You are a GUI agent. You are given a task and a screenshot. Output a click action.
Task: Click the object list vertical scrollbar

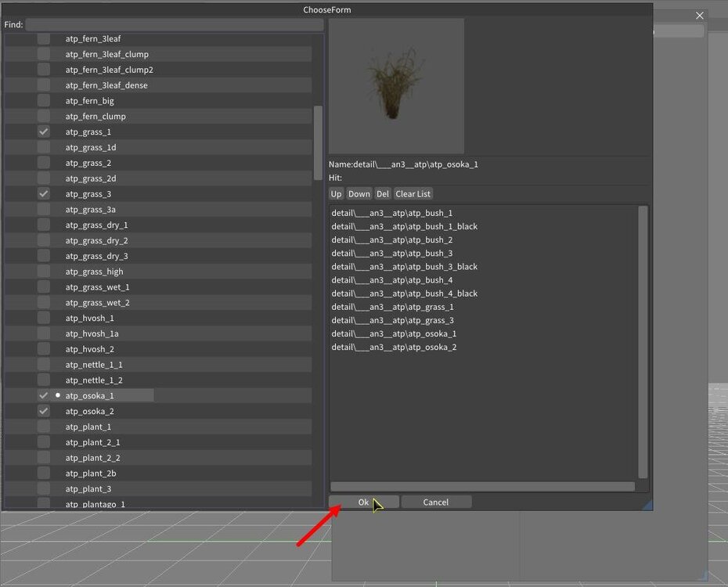318,143
